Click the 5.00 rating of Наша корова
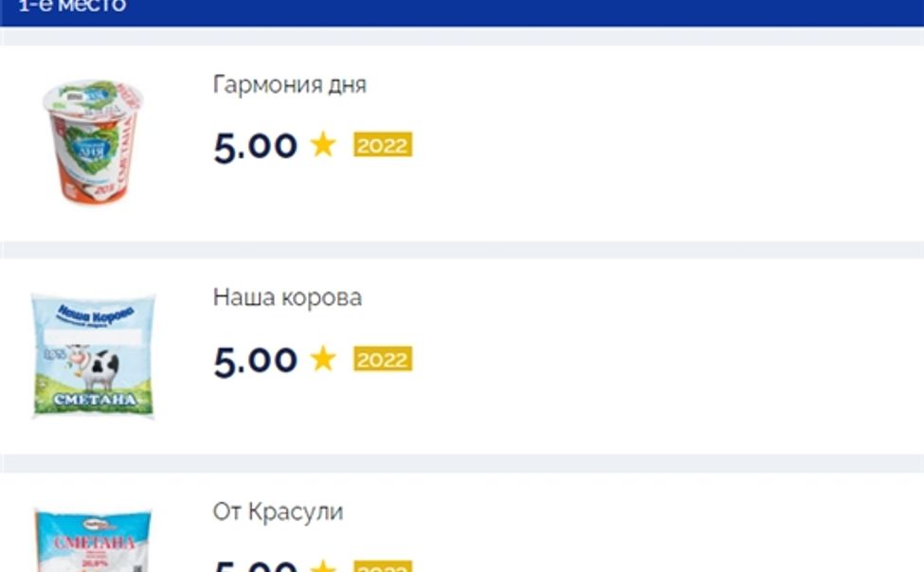The height and width of the screenshot is (572, 924). [253, 359]
